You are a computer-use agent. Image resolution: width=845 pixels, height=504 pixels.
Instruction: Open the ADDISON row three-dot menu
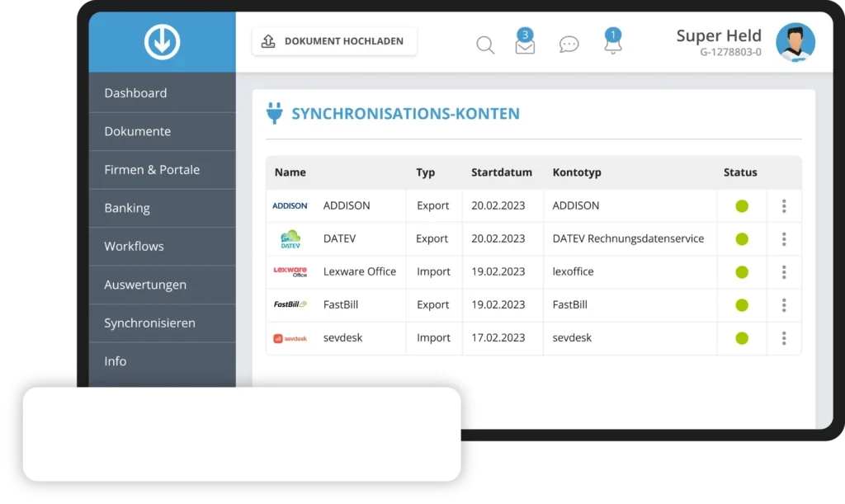(784, 205)
